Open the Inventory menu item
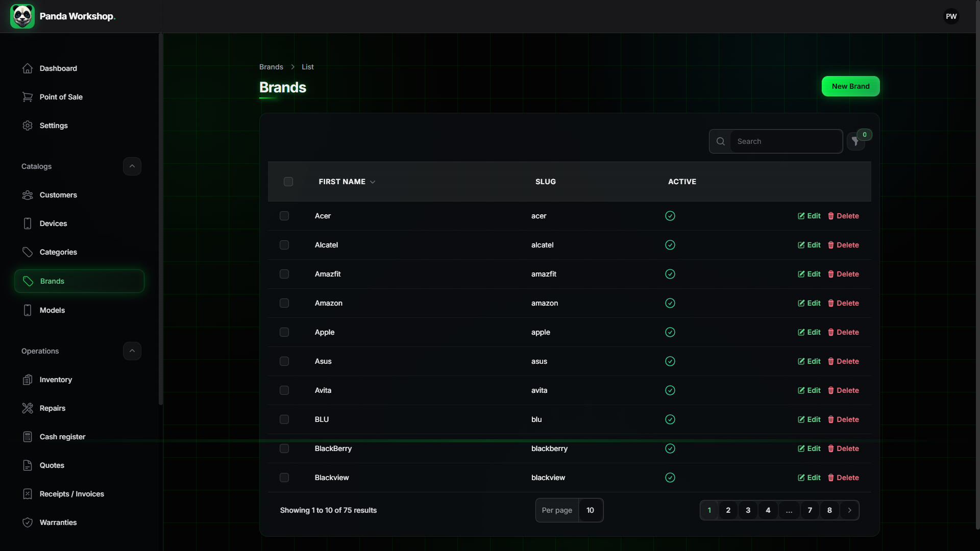 tap(79, 380)
